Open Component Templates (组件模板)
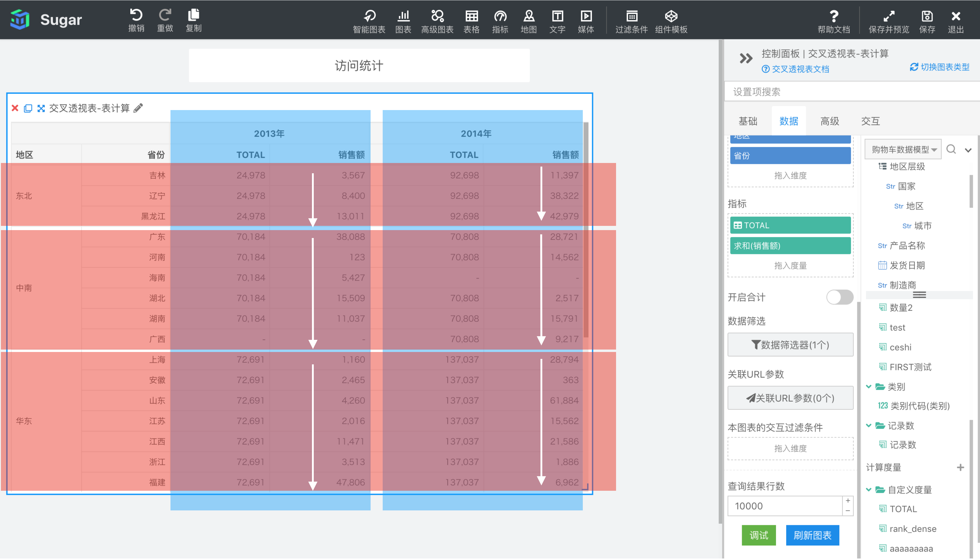The width and height of the screenshot is (980, 560). 671,21
